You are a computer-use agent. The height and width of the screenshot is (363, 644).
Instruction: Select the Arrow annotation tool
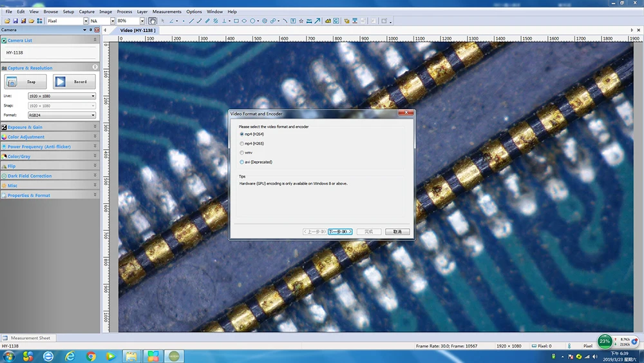coord(317,21)
